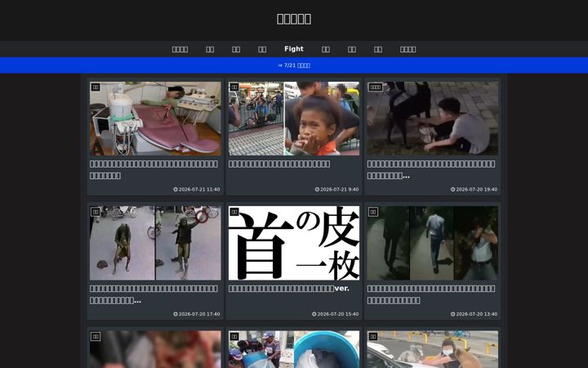Open the last item in the navigation bar
Viewport: 588px width, 368px height.
tap(408, 49)
